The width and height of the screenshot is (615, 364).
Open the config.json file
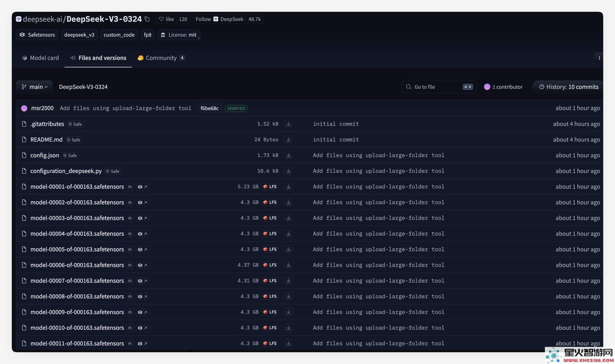[x=45, y=155]
